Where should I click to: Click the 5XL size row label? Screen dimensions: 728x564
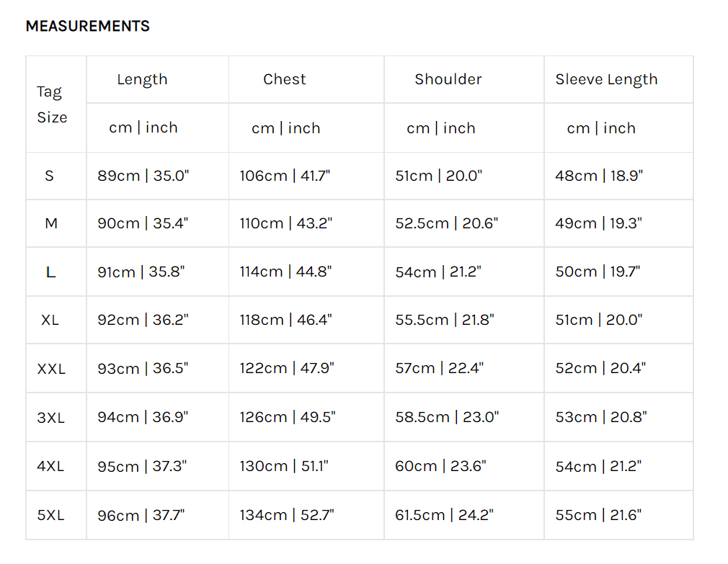point(50,515)
